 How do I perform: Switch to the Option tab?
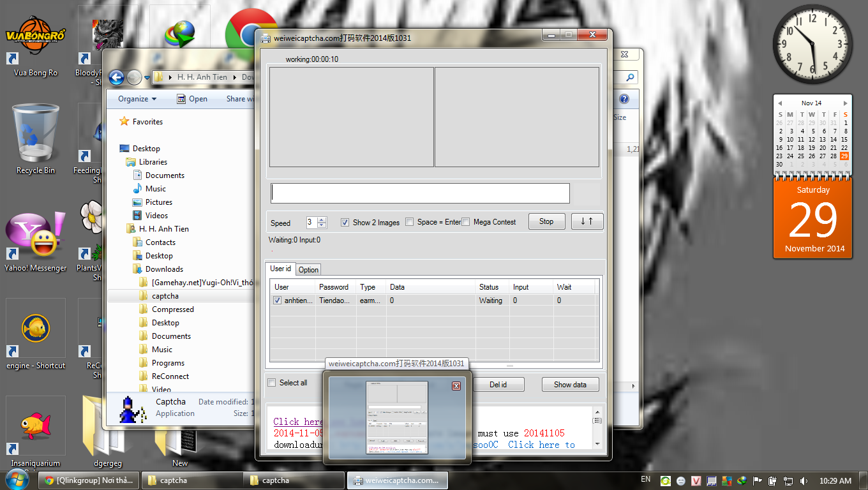click(x=308, y=270)
